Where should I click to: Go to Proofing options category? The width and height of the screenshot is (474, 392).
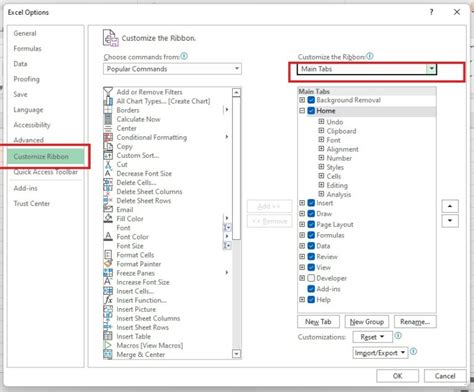point(26,79)
